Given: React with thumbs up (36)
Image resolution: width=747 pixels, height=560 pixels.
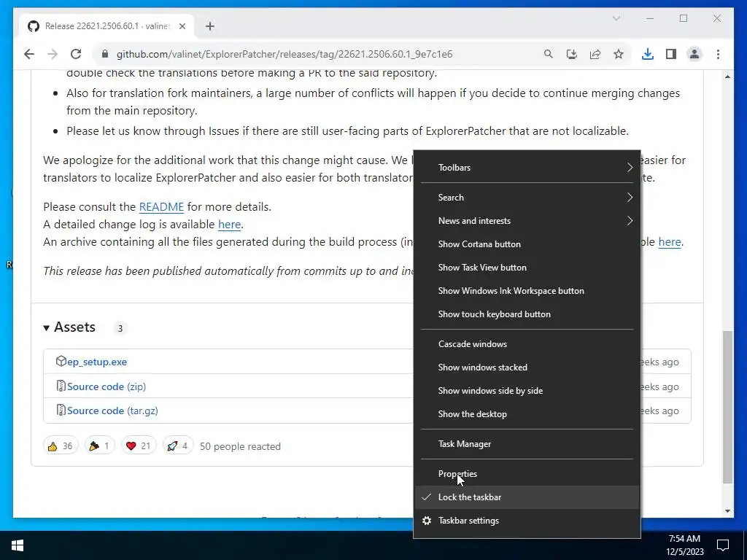Looking at the screenshot, I should [x=61, y=446].
